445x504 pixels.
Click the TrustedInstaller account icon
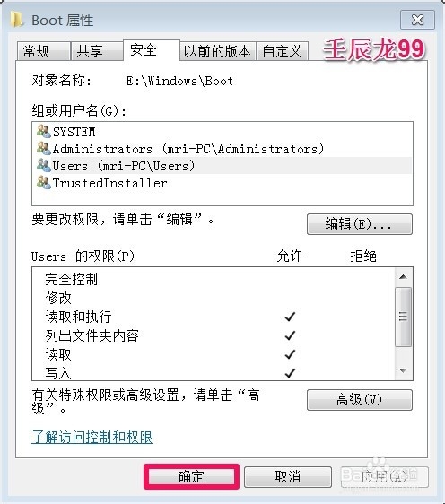(43, 182)
